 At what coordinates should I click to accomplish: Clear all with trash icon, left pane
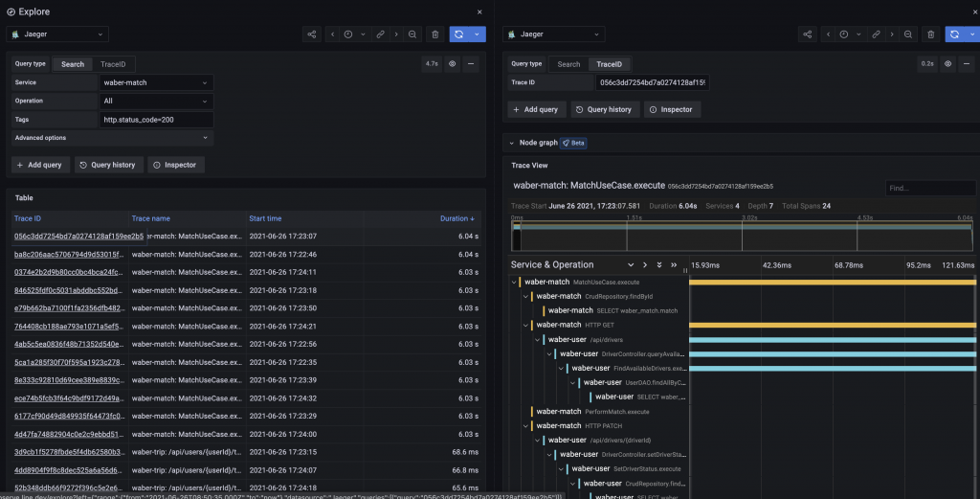point(435,34)
